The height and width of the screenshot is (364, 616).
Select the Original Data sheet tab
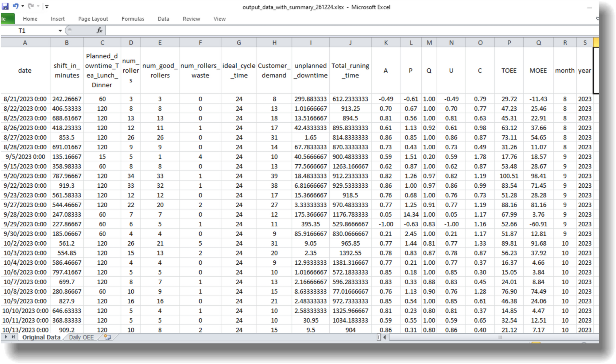point(41,337)
